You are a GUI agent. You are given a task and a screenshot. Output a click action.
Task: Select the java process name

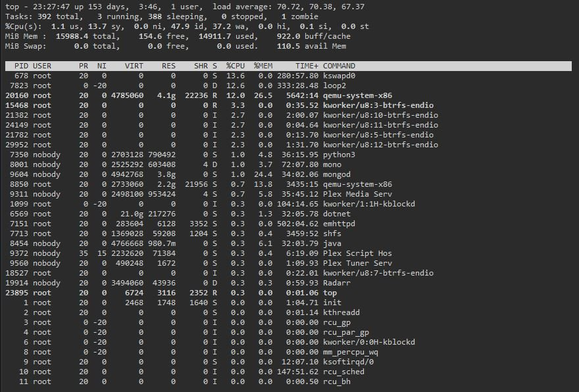coord(332,243)
